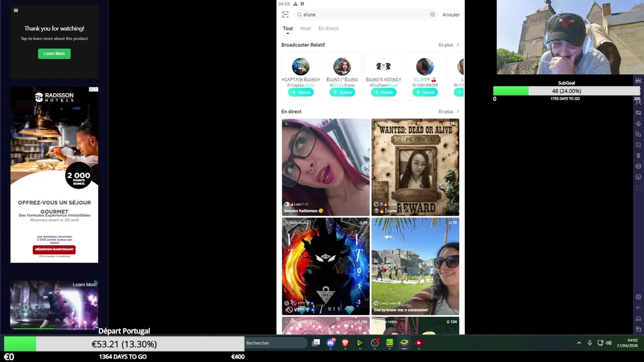644x362 pixels.
Task: Click the airplane icon in BlueStacks sidebar
Action: [638, 123]
